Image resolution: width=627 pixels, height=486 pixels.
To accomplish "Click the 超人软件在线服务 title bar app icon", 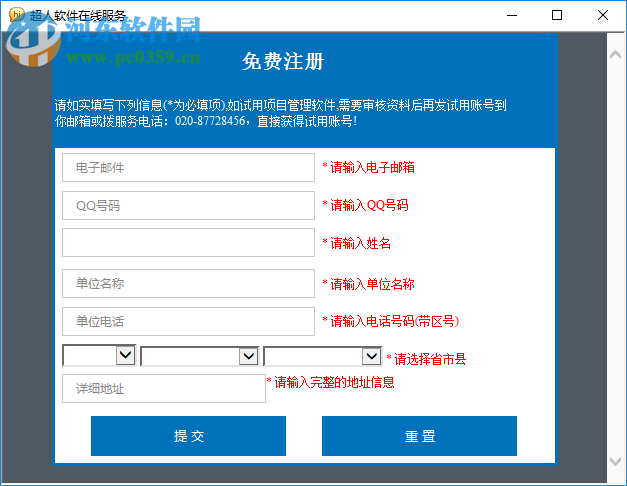I will (x=17, y=15).
